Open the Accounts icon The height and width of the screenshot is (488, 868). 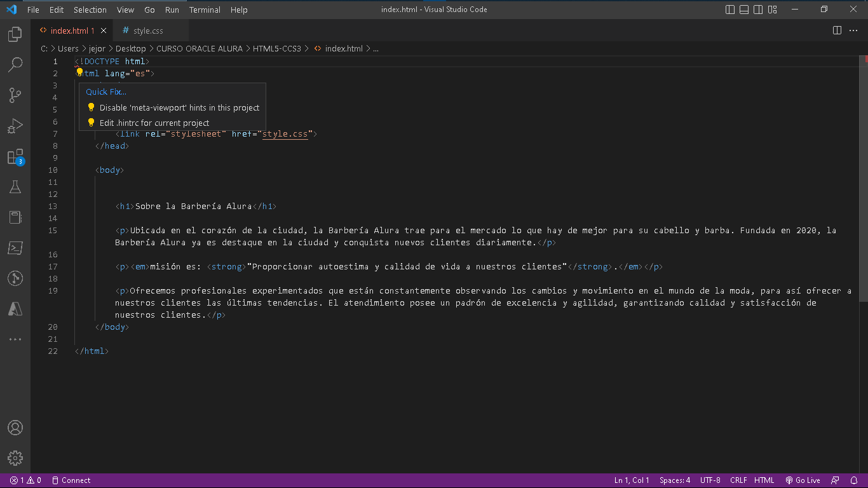pos(15,428)
